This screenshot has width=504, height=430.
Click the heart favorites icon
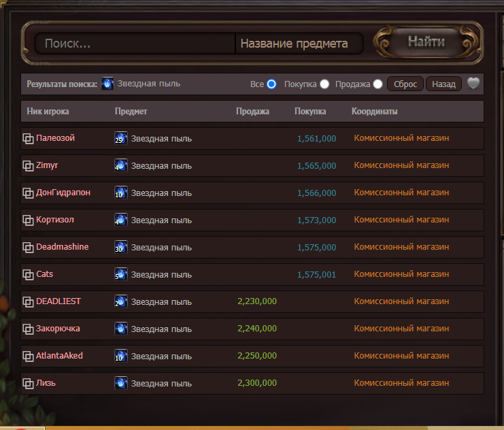coord(474,84)
